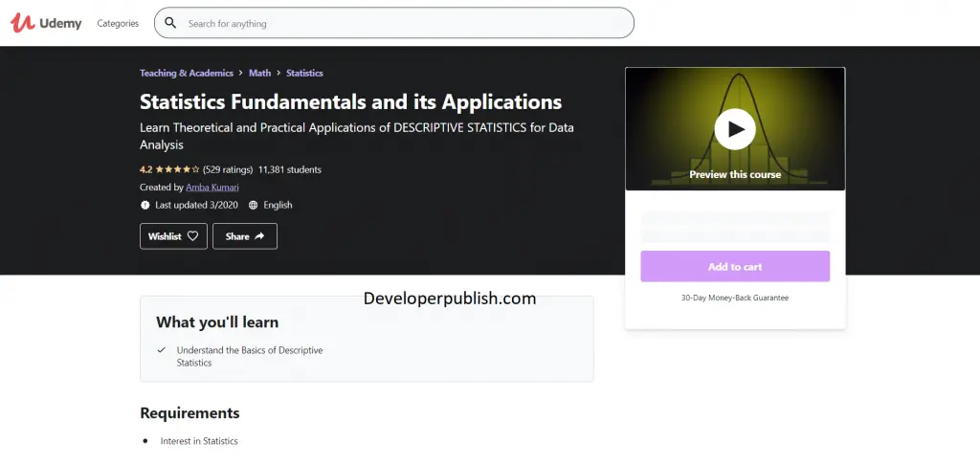
Task: Click the checkmark beside Descriptive Statistics item
Action: 161,350
